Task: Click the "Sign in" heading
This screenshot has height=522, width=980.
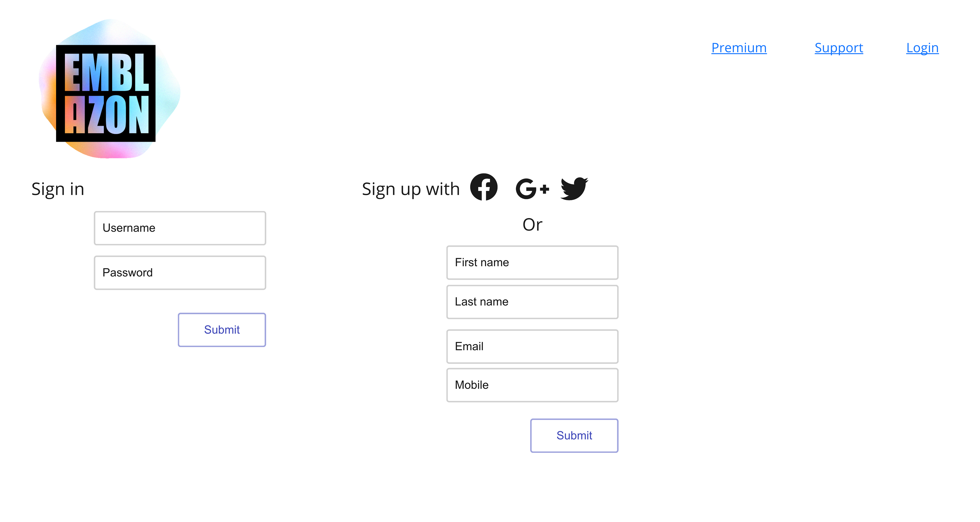Action: pyautogui.click(x=58, y=189)
